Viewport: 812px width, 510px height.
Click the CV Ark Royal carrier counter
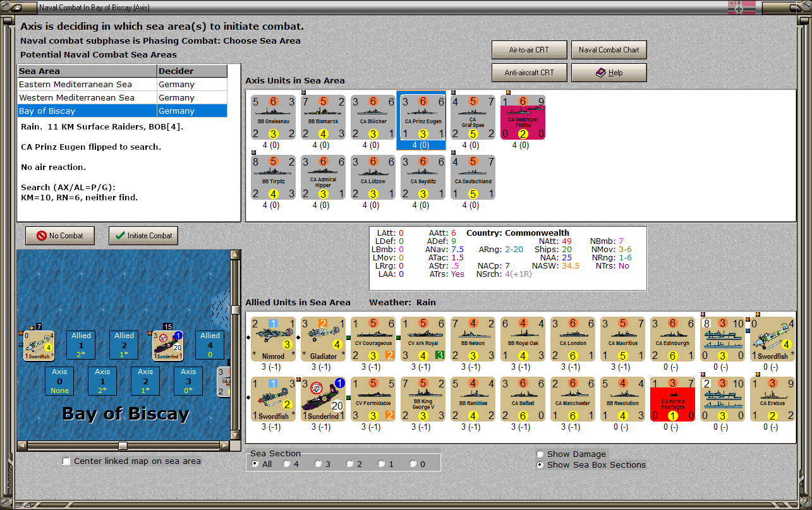point(423,339)
